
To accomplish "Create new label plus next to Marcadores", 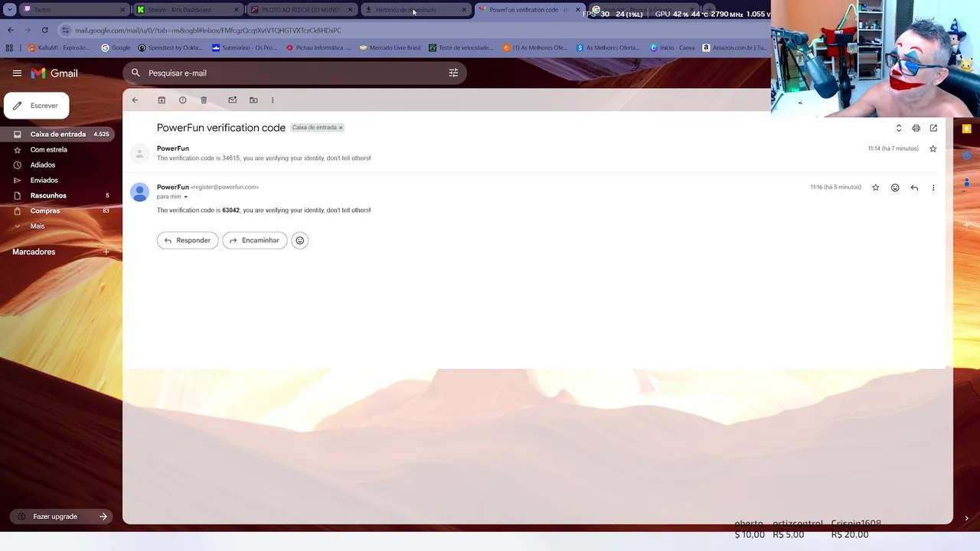I will (106, 252).
